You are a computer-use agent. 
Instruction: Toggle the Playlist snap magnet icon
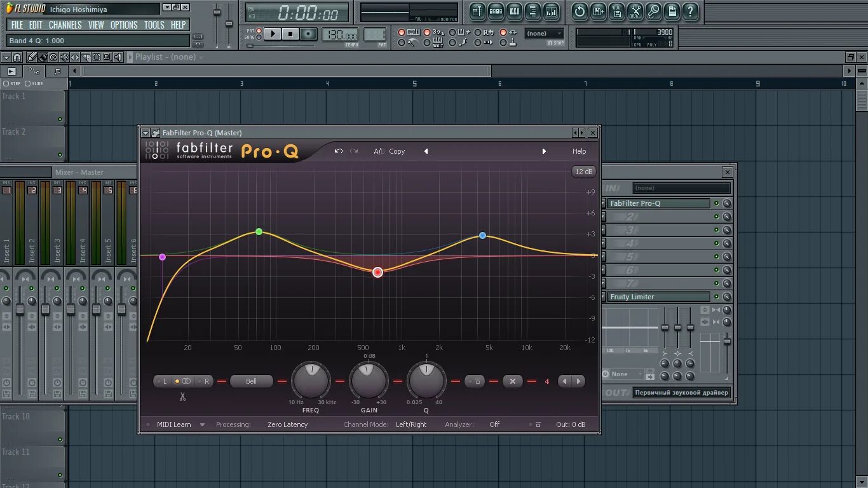(x=17, y=57)
